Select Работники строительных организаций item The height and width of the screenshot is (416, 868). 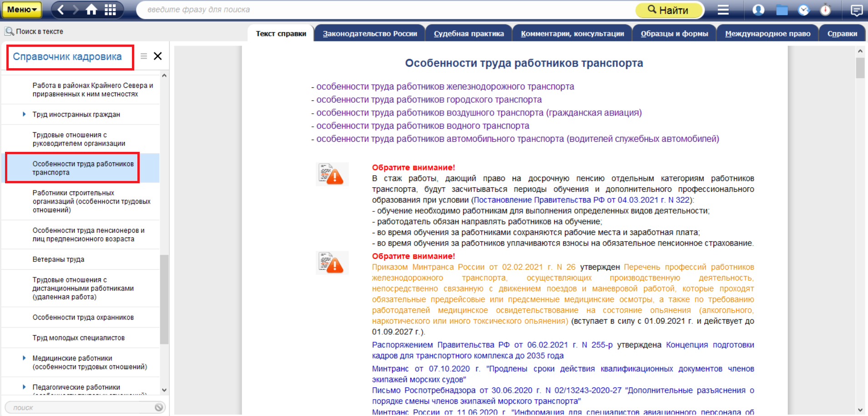(81, 201)
